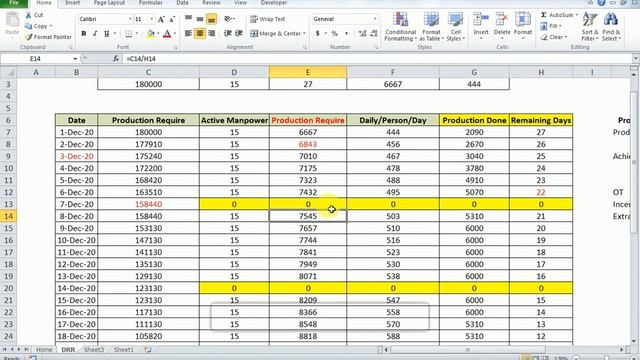Click the Cut scissors icon
This screenshot has height=360, width=640.
tap(28, 15)
